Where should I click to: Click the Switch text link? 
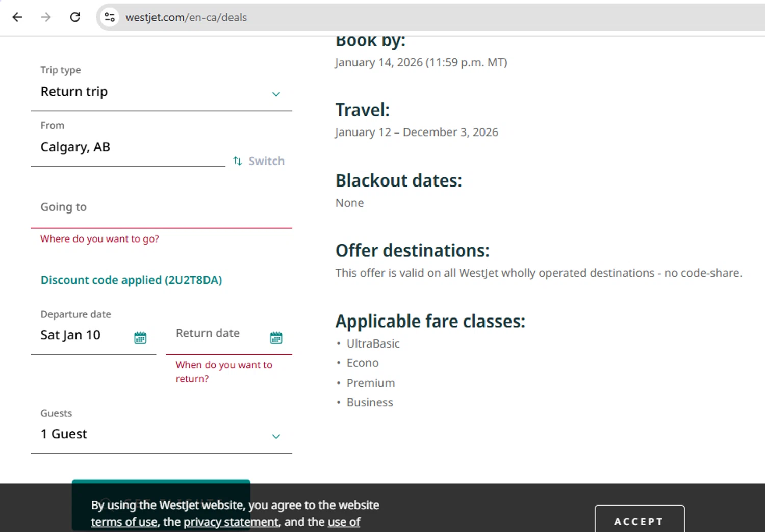266,161
